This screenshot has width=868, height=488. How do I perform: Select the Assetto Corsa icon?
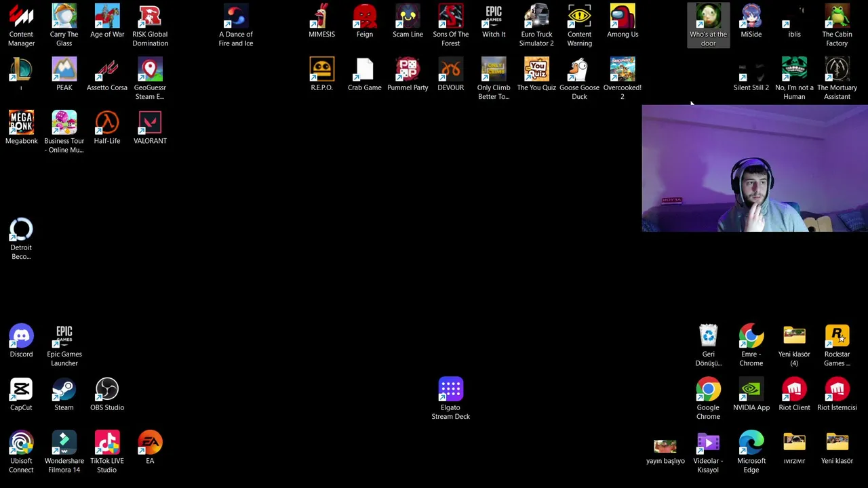coord(107,75)
